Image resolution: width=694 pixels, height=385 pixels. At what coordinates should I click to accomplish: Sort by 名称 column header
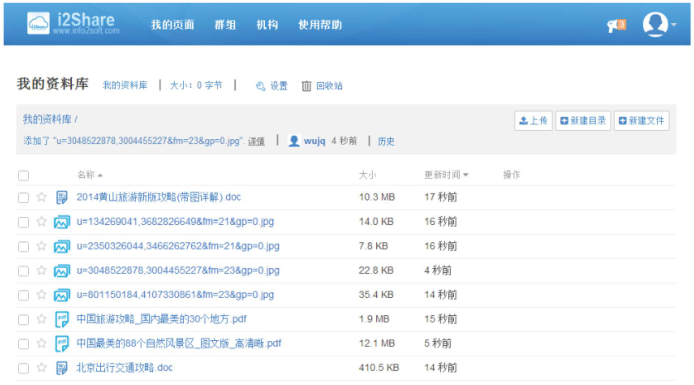pos(90,175)
